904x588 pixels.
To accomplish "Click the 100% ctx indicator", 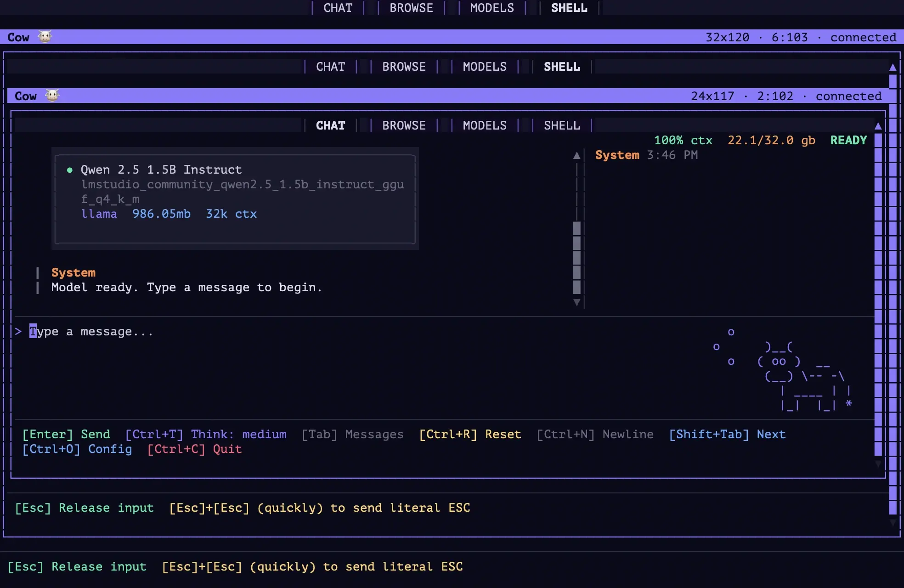I will (x=683, y=140).
